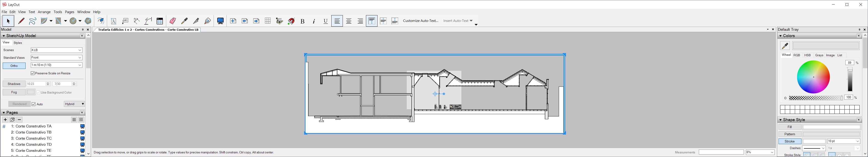Open the Scenes dropdown showing XLB

56,50
